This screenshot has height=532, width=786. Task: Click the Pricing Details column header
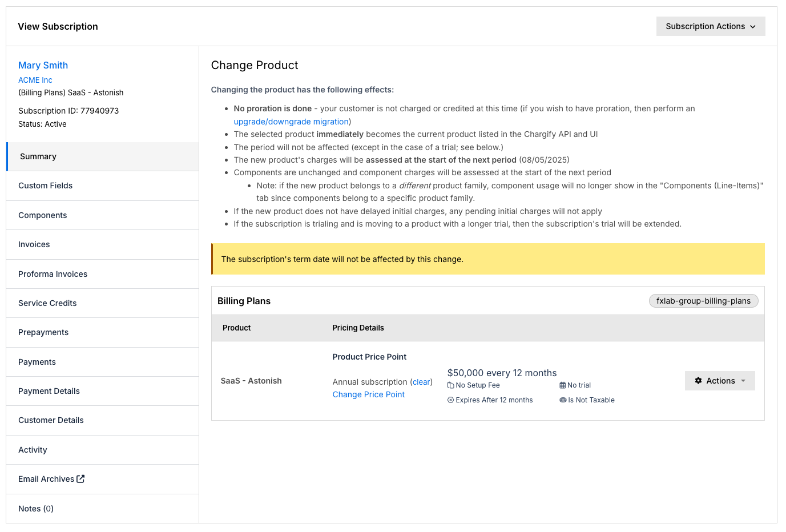coord(358,328)
